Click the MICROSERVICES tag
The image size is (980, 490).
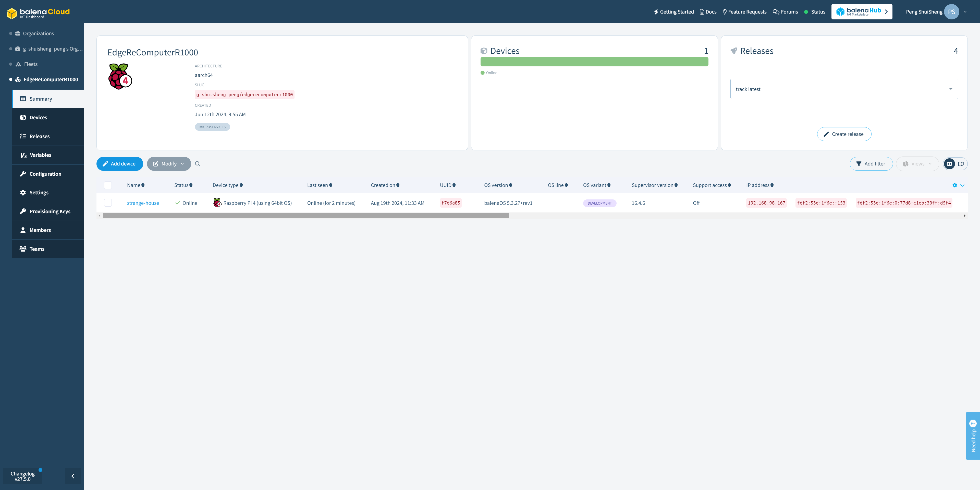[x=212, y=127]
